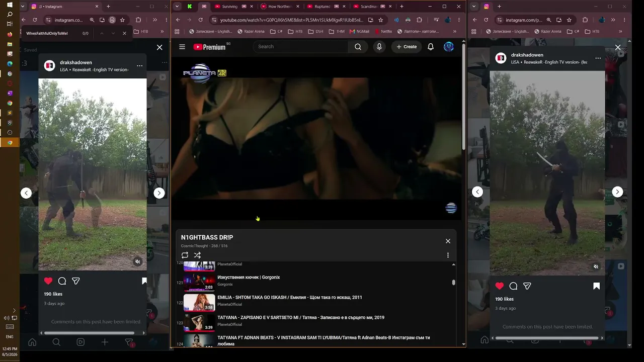Viewport: 644px width, 362px height.
Task: Go to next post in left Instagram window
Action: [x=159, y=193]
